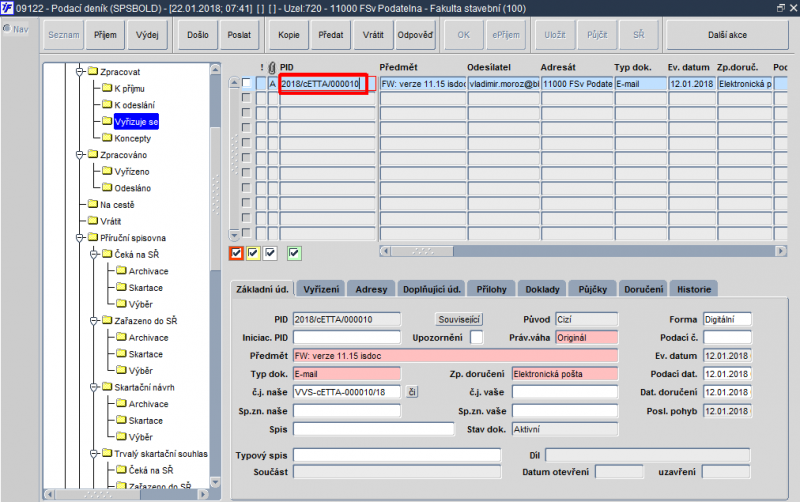Collapse the 'Skartační návrh' node
This screenshot has height=502, width=800.
coord(94,387)
